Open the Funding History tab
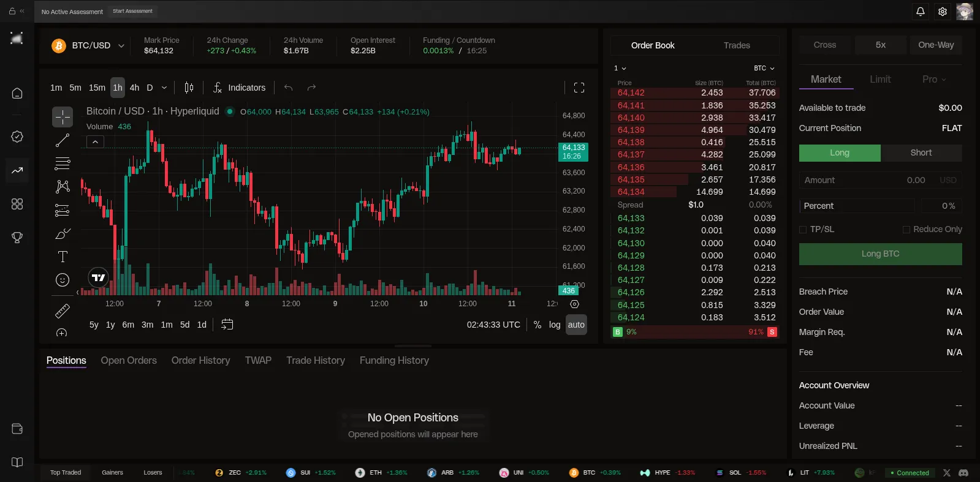 click(394, 361)
